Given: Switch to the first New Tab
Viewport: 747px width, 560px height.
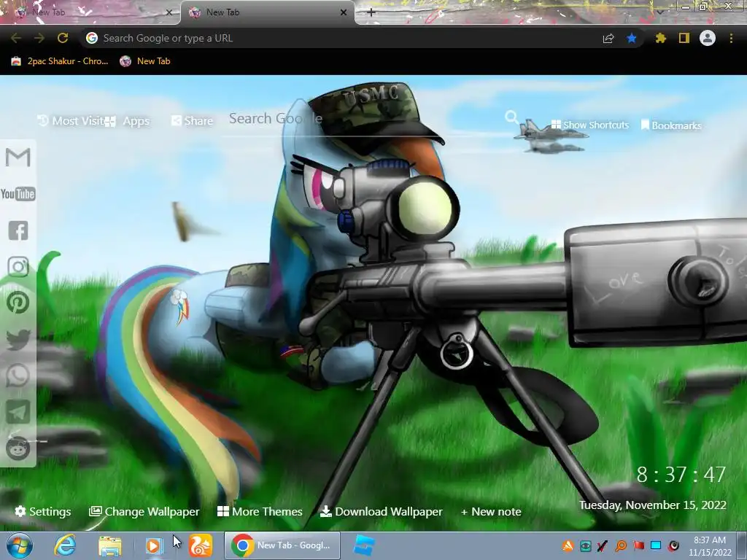Looking at the screenshot, I should [90, 12].
